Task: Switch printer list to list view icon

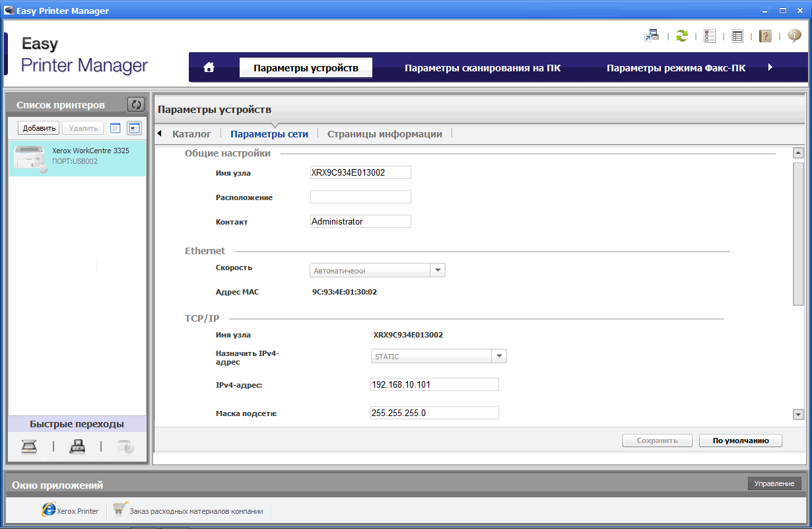Action: pyautogui.click(x=116, y=128)
